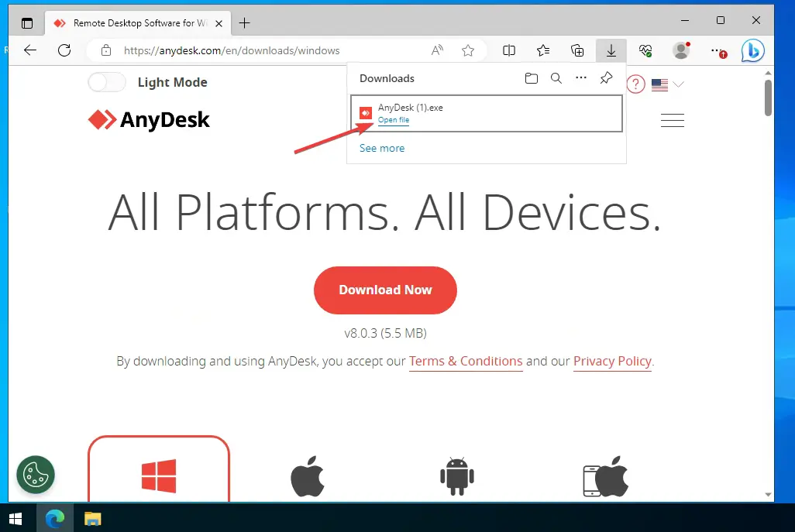The height and width of the screenshot is (532, 795).
Task: Open the cookie settings button
Action: click(36, 475)
